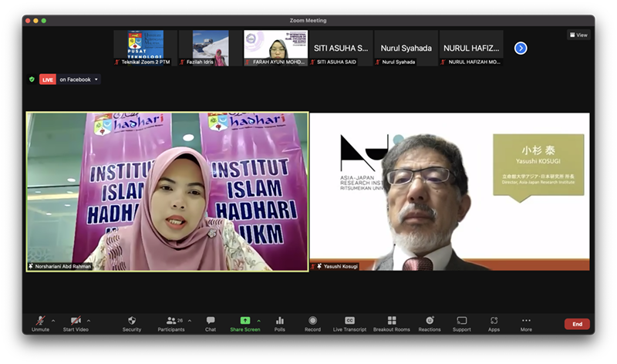Screen dimensions: 617x364
Task: Expand video options arrow beside Start Video
Action: [x=89, y=320]
